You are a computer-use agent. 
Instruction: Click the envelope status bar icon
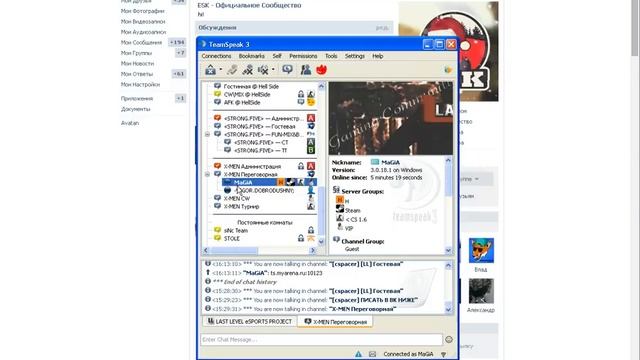pos(372,354)
